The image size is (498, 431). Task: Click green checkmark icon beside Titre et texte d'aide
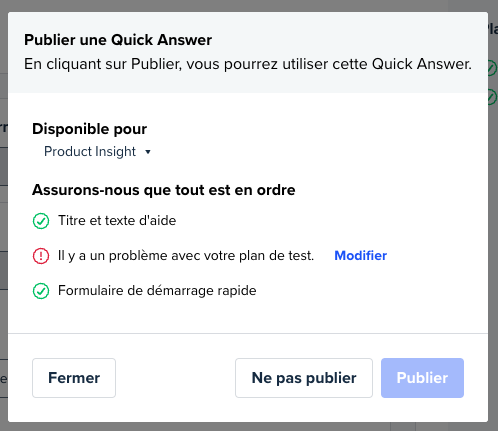pyautogui.click(x=41, y=221)
